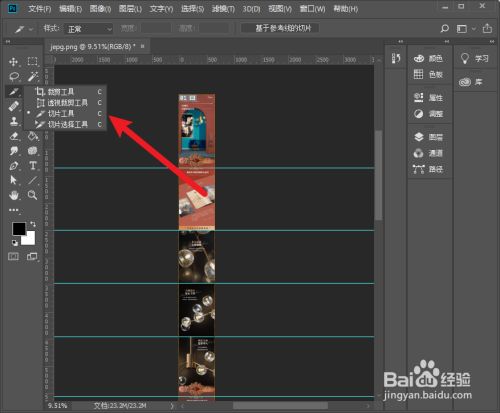The width and height of the screenshot is (500, 413).
Task: Open the History panel icon
Action: (396, 59)
